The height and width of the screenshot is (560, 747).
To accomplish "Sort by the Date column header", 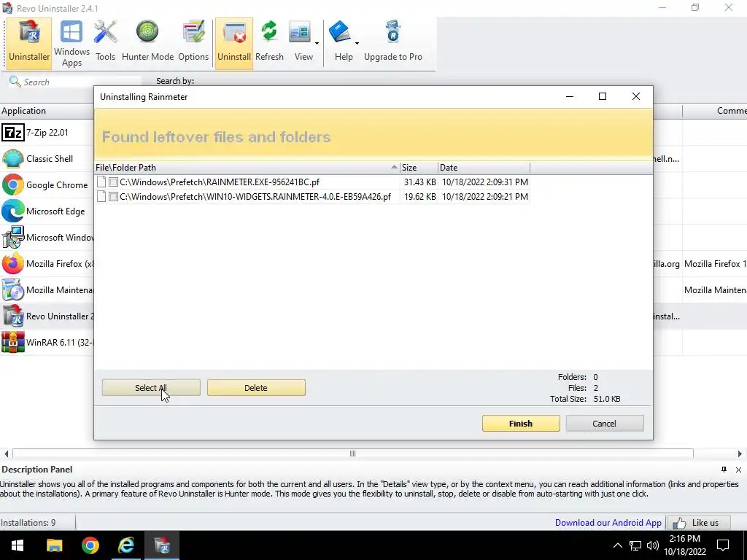I will pos(484,168).
